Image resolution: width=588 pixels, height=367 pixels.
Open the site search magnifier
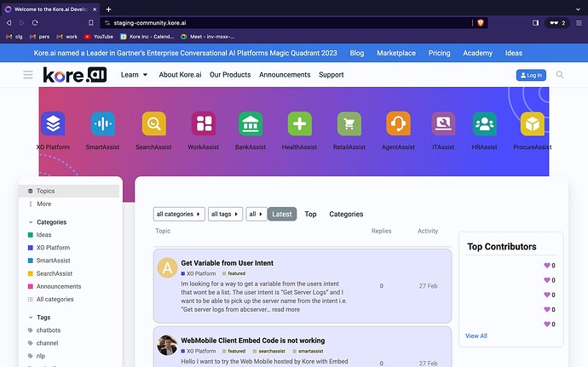click(560, 75)
